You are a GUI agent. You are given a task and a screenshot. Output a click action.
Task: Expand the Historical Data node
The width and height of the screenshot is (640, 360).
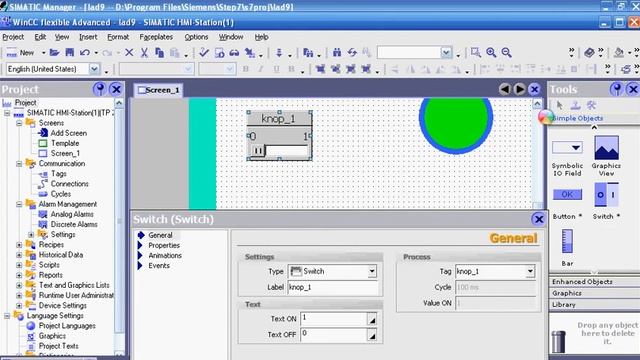click(x=19, y=255)
